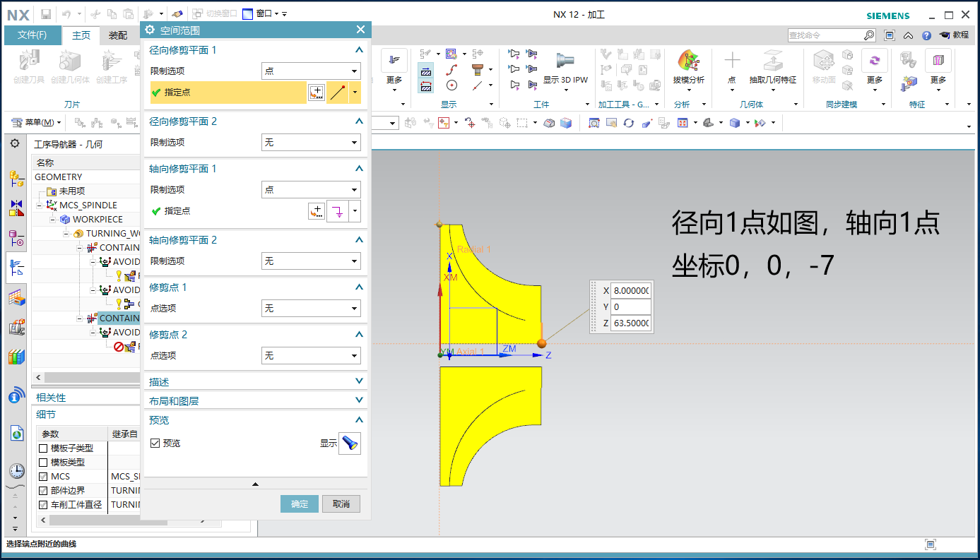Select the 抽取几何特征 tool
Image resolution: width=980 pixels, height=560 pixels.
click(x=773, y=69)
